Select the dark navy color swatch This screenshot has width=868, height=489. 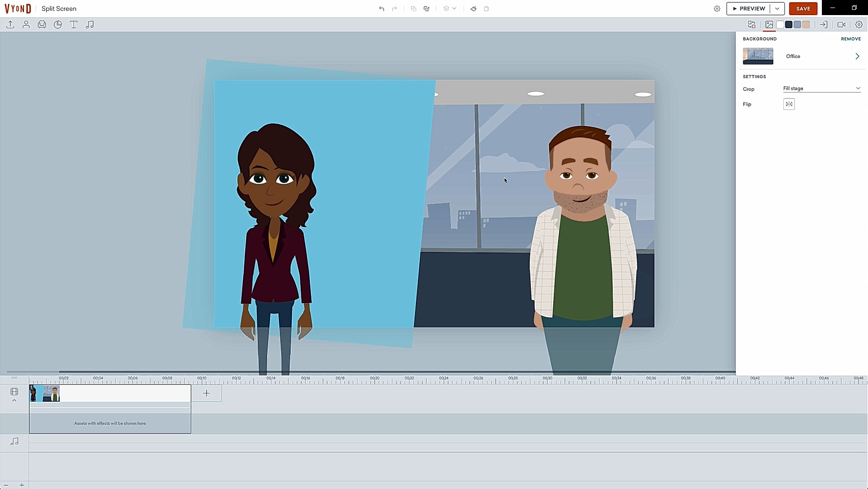click(788, 24)
